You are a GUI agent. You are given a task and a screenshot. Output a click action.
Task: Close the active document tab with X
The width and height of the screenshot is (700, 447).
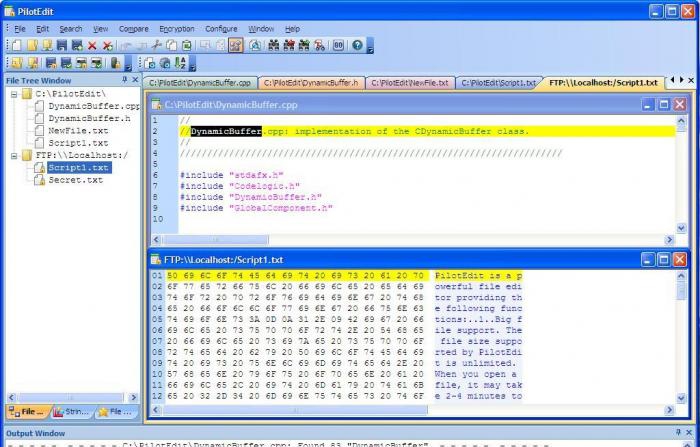(691, 80)
